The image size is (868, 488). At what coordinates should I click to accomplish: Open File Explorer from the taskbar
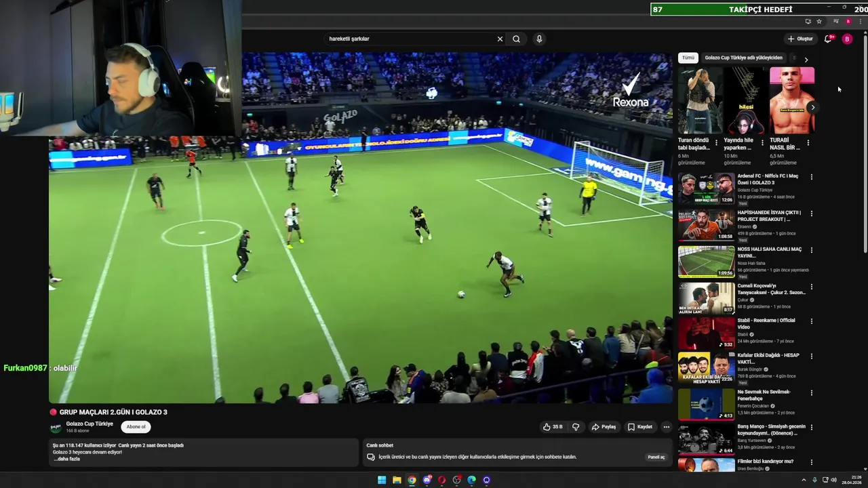pos(397,480)
